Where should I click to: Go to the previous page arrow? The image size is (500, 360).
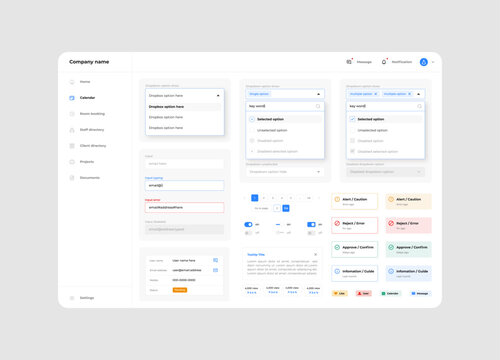click(x=245, y=198)
